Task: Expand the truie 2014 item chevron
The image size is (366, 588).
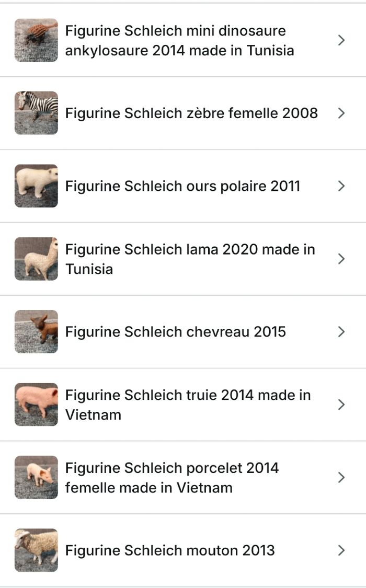Action: coord(341,405)
